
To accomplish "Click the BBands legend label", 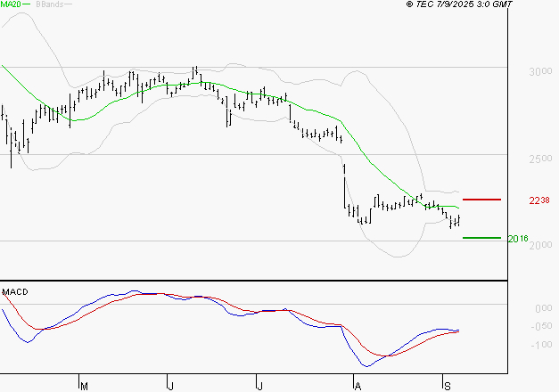I will [x=50, y=4].
